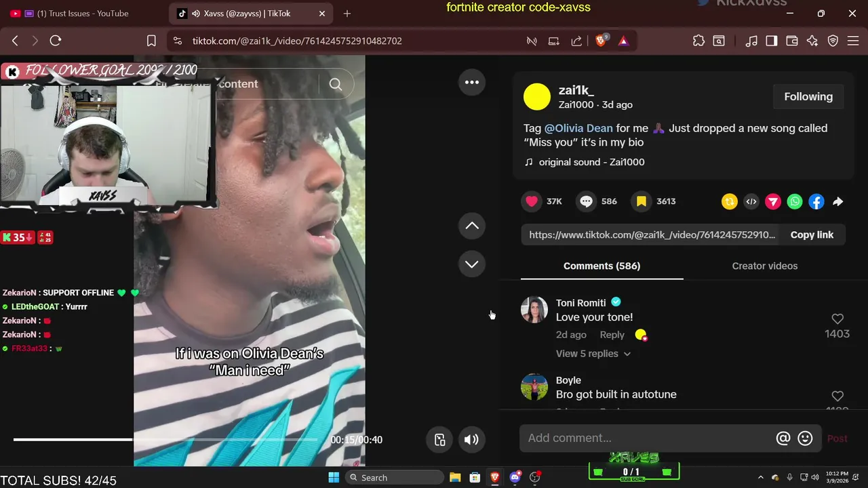Screen dimensions: 868x488
Task: Switch to Creator videos tab
Action: (x=765, y=266)
